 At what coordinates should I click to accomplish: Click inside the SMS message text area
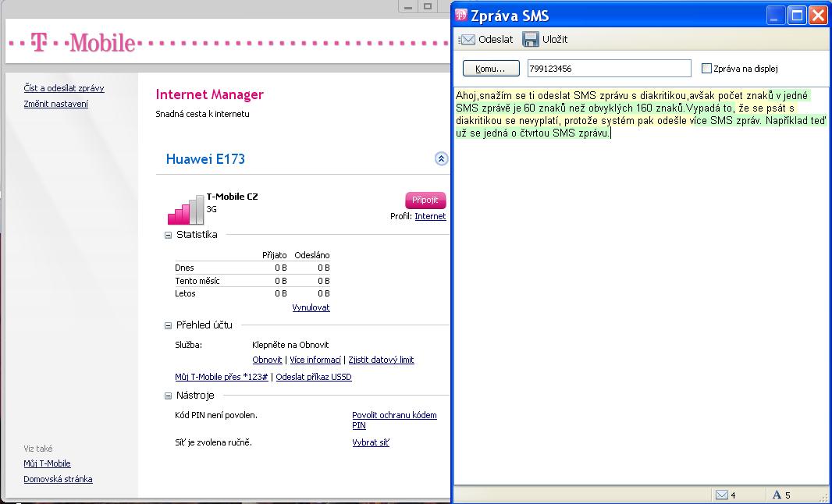642,286
